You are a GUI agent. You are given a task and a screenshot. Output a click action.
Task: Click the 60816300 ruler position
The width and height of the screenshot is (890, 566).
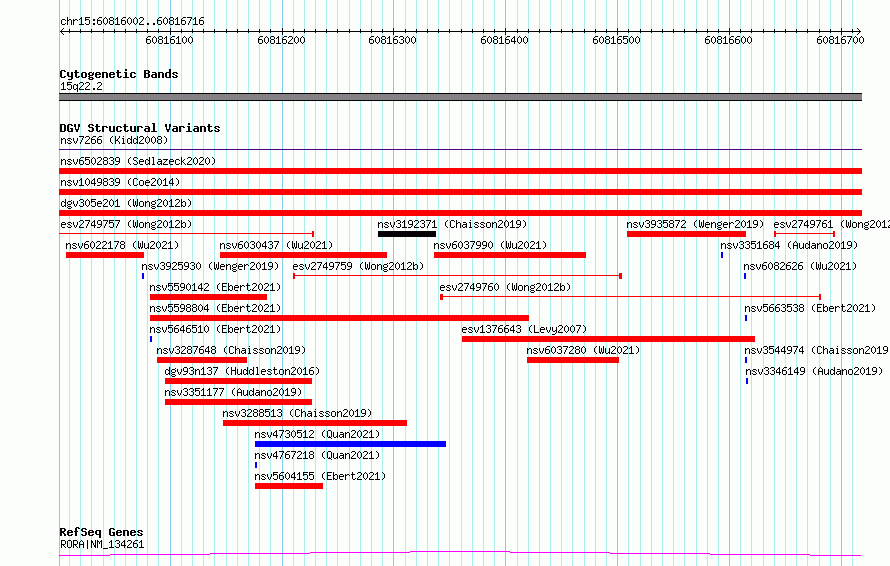392,40
